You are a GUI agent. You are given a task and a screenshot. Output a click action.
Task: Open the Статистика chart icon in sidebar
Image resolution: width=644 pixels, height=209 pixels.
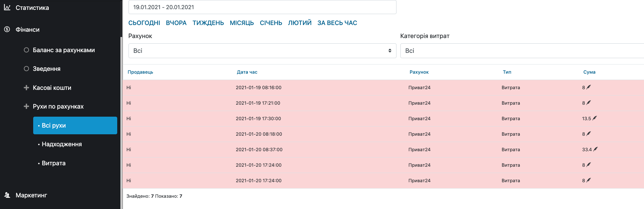tap(7, 7)
